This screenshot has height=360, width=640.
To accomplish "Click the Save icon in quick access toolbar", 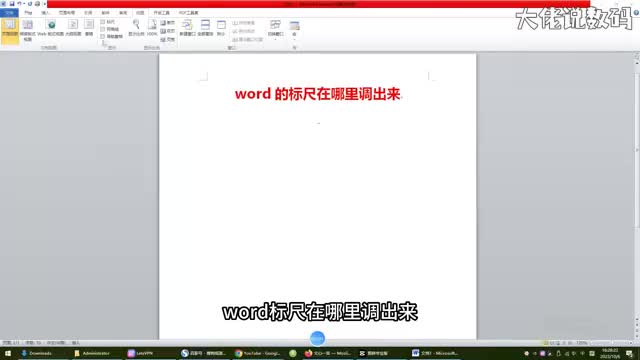I will pos(11,4).
